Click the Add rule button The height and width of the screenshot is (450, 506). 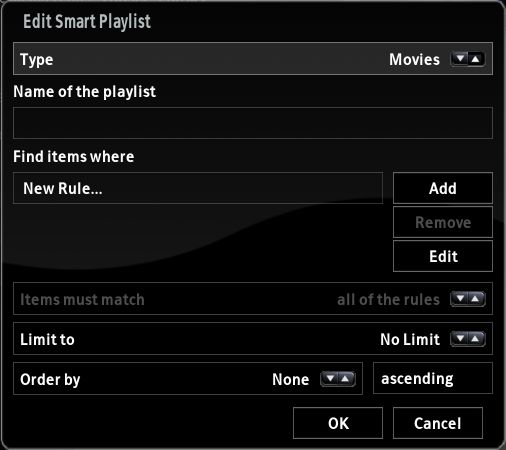pos(443,188)
